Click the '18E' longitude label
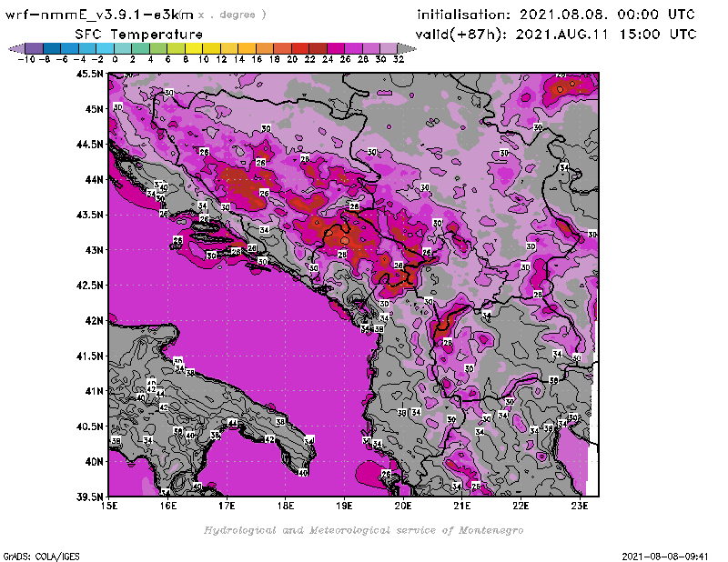The height and width of the screenshot is (562, 728). click(286, 506)
